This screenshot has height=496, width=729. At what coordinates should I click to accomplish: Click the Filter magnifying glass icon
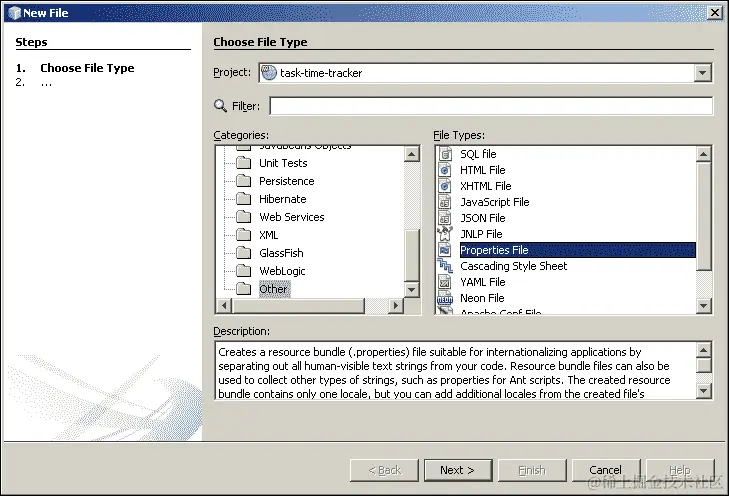tap(220, 106)
